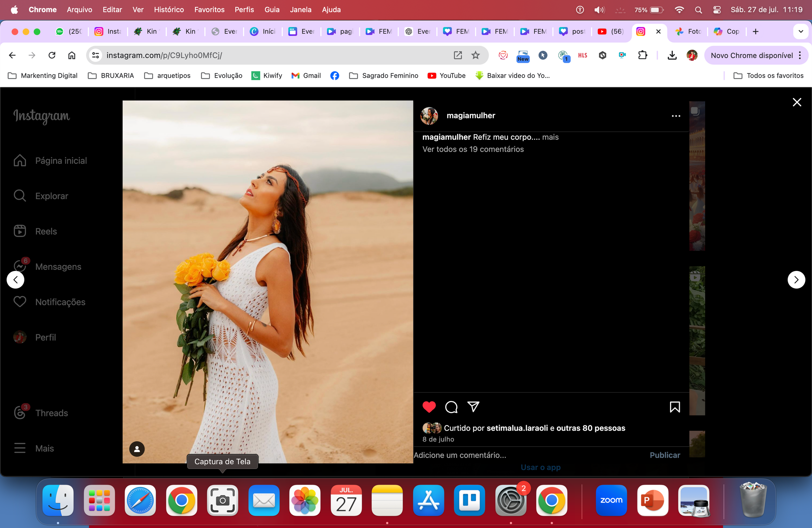This screenshot has width=812, height=528.
Task: Unlike the post with the red heart
Action: (x=429, y=407)
